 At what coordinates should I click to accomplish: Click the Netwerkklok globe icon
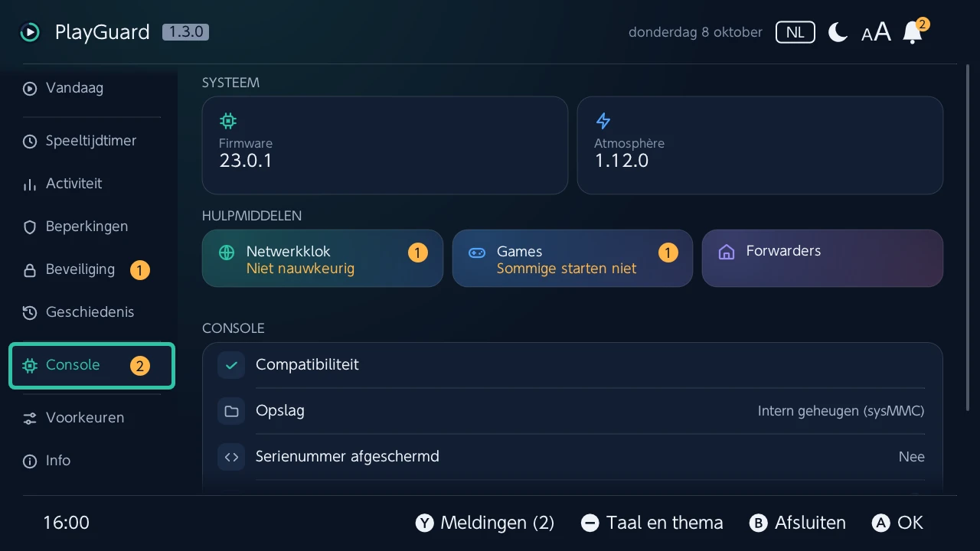coord(227,253)
